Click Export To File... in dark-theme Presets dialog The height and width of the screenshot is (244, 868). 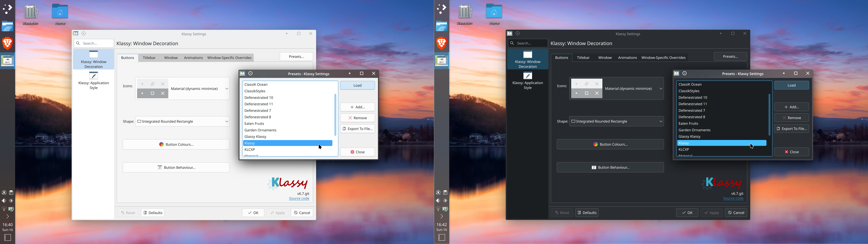pyautogui.click(x=791, y=129)
